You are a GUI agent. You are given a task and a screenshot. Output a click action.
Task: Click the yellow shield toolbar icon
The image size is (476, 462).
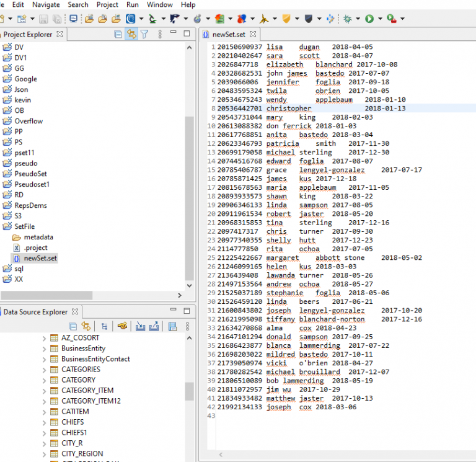tap(286, 19)
